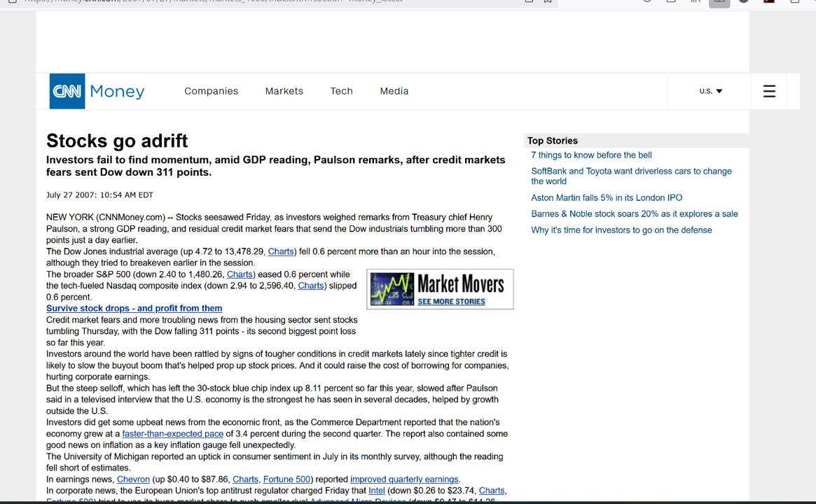The image size is (816, 504).
Task: Click the CNN logo
Action: [67, 91]
